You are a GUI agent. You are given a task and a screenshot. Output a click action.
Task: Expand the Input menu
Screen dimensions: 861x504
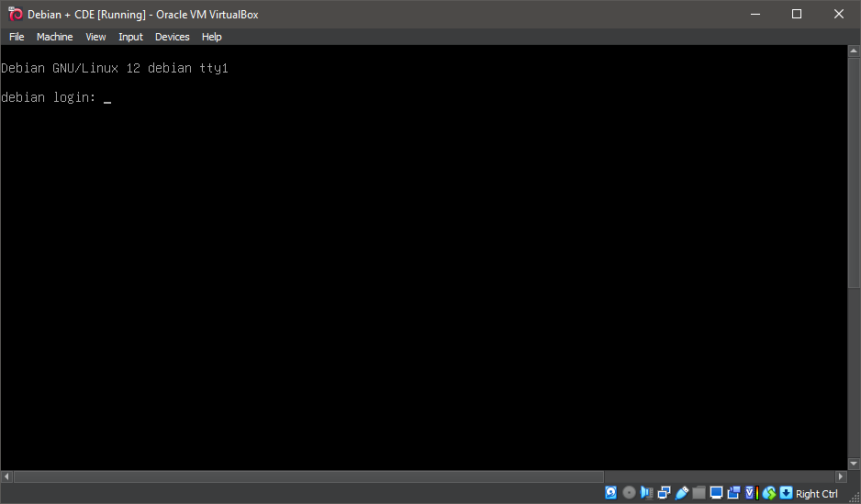click(130, 37)
